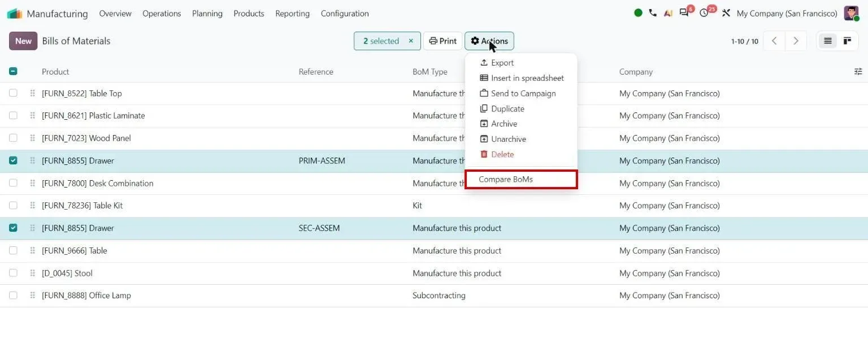Toggle the Actions dropdown button
Image resolution: width=868 pixels, height=361 pixels.
pos(489,41)
